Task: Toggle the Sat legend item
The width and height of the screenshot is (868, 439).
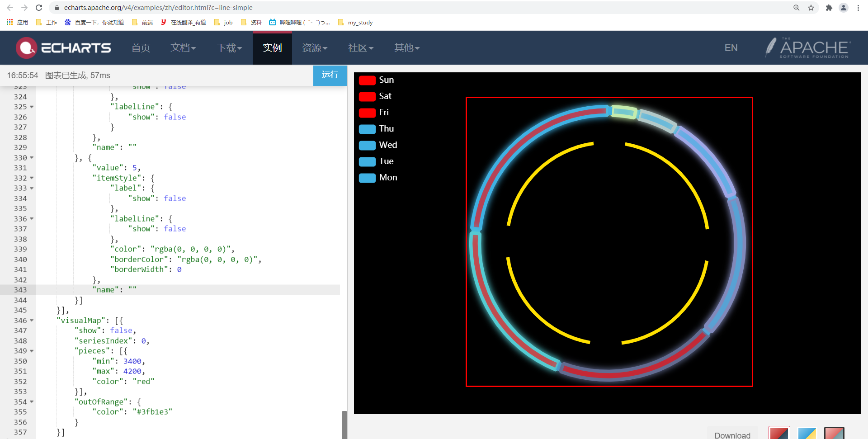Action: click(x=375, y=96)
